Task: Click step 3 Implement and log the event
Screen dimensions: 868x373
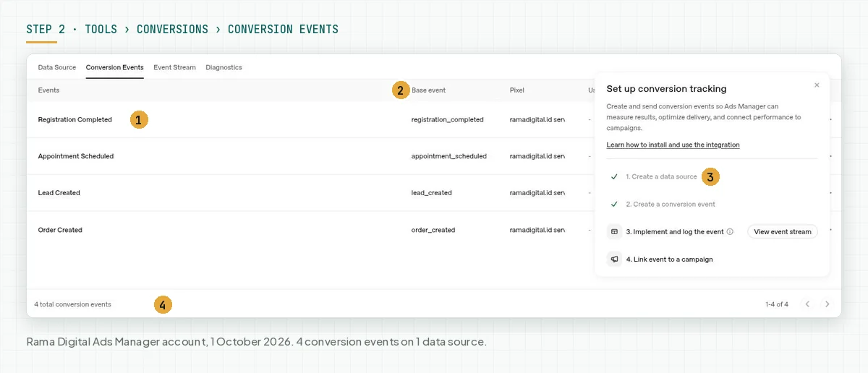Action: (675, 232)
